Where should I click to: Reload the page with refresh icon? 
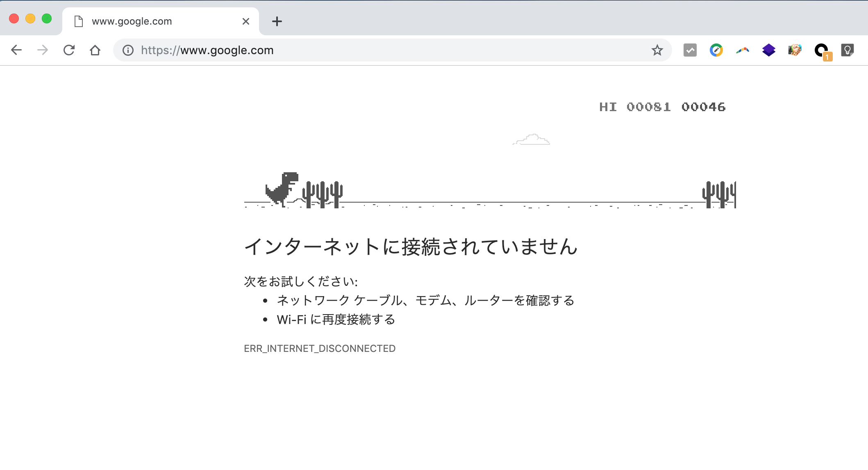69,50
